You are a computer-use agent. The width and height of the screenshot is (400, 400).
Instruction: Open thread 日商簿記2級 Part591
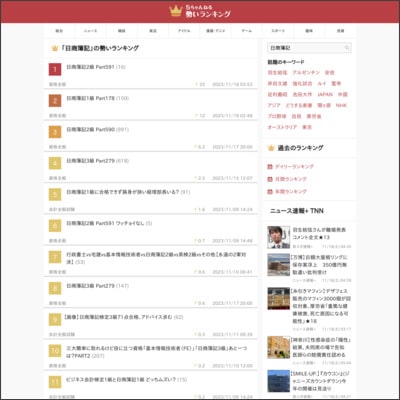click(90, 67)
